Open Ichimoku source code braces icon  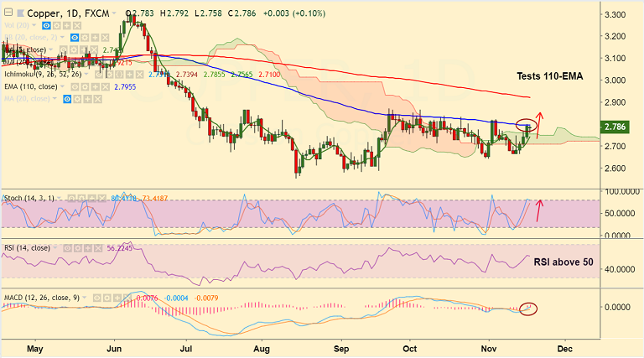pos(119,75)
